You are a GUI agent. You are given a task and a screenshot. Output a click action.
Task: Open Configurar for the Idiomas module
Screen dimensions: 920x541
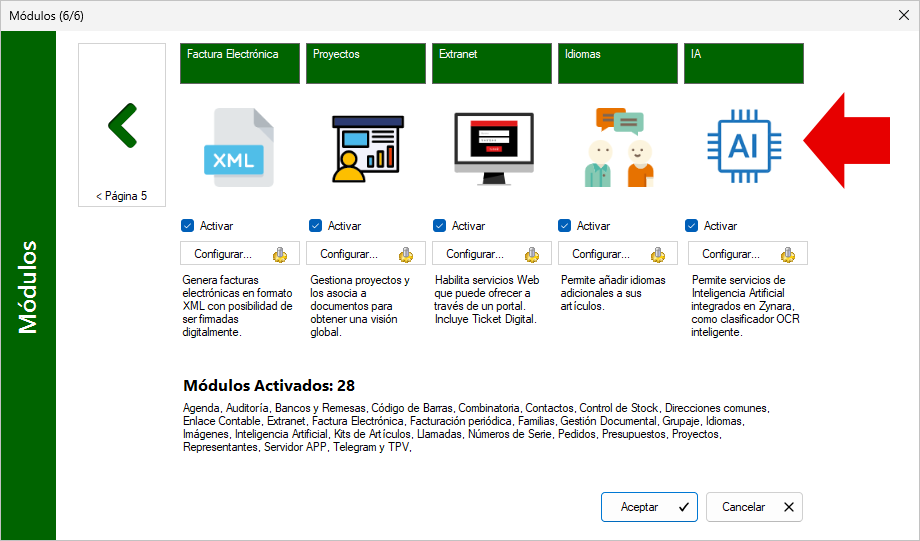(x=618, y=253)
